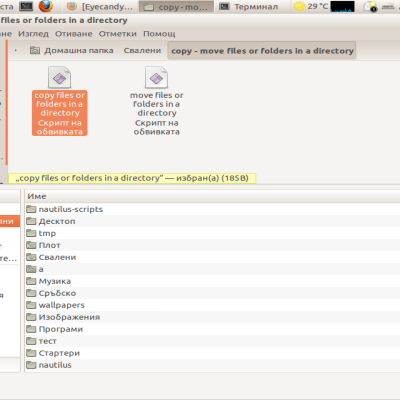Click the Сръбско row name
The height and width of the screenshot is (400, 400).
point(57,293)
